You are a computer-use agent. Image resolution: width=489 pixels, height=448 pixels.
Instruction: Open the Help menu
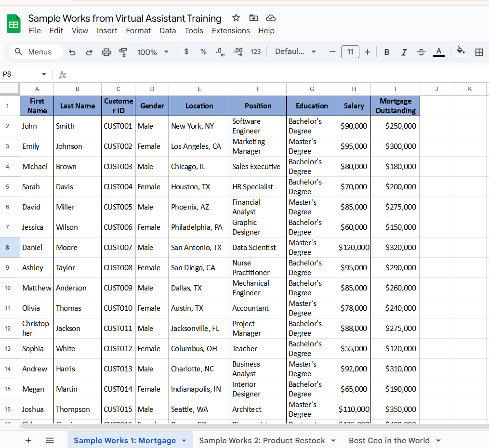(266, 31)
